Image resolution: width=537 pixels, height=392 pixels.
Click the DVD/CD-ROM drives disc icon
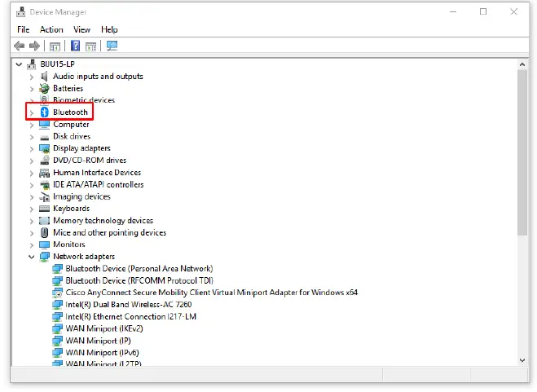tap(44, 160)
